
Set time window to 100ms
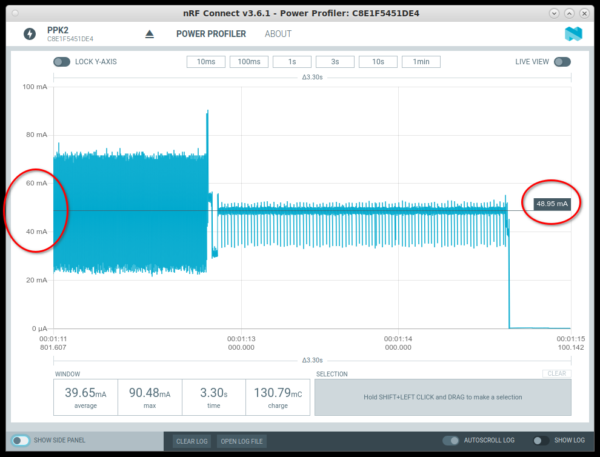pos(248,62)
